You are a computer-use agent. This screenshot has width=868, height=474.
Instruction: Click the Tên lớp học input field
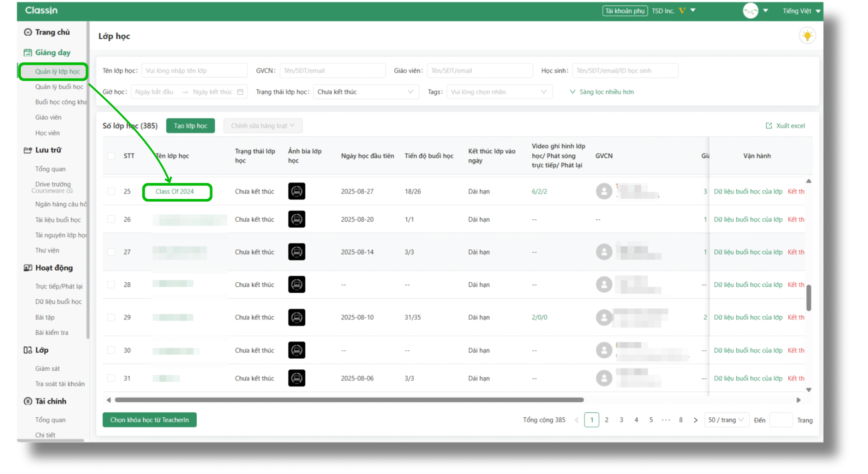(194, 71)
